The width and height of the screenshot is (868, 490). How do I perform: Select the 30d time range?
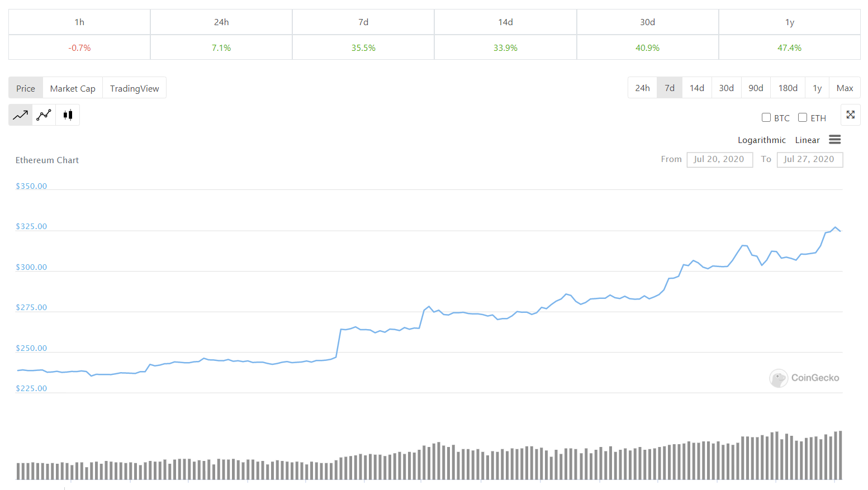point(726,88)
